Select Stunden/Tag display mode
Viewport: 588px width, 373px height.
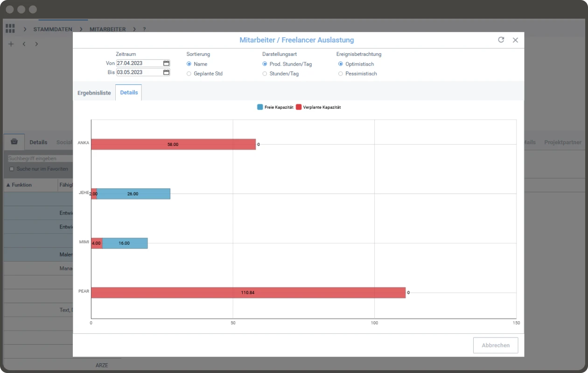click(265, 74)
